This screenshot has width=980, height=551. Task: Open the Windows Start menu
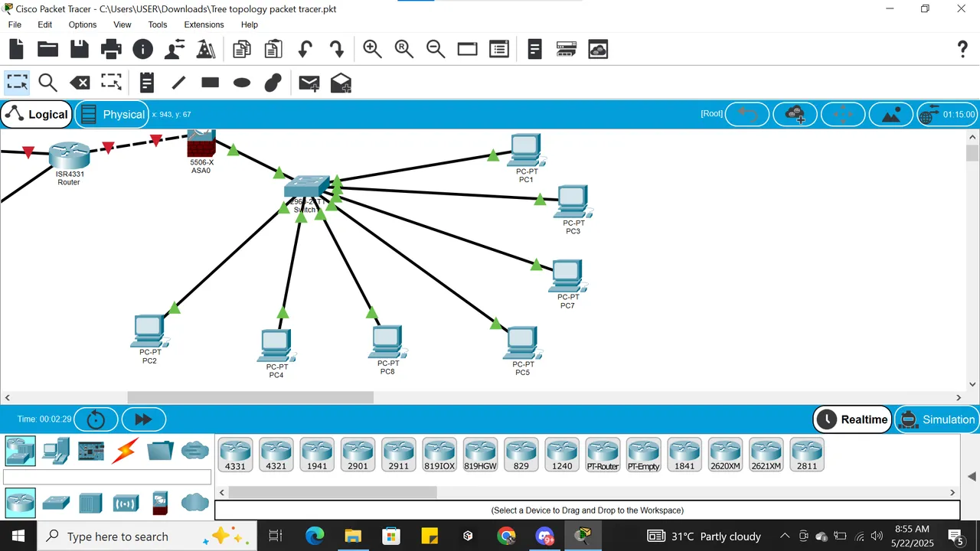click(18, 536)
